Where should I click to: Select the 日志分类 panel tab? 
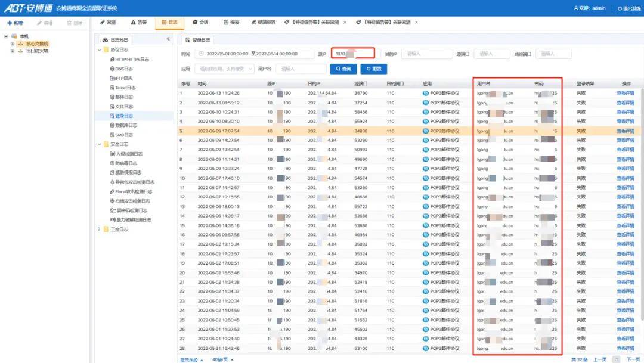(x=116, y=40)
